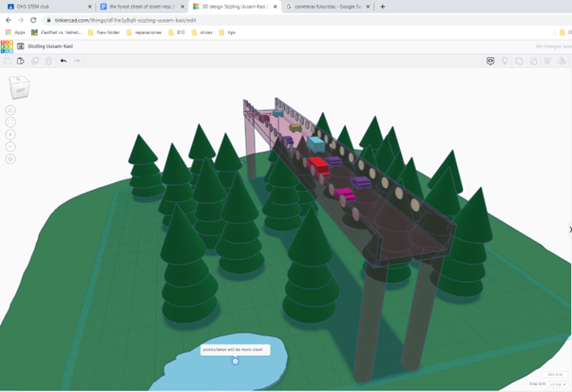Screen dimensions: 572x392
Task: Open the Edit Grid button
Action: point(555,375)
